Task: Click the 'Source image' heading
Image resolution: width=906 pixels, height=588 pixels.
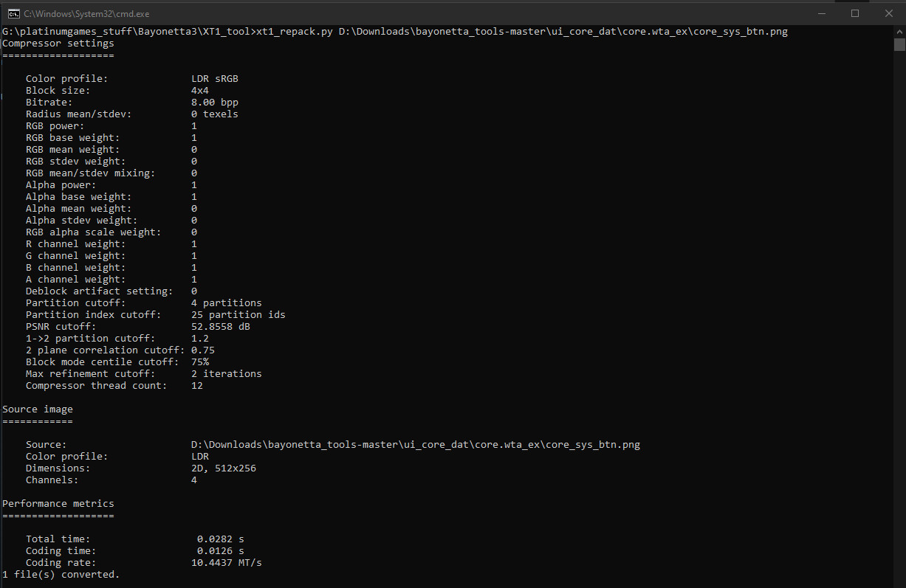Action: (38, 409)
